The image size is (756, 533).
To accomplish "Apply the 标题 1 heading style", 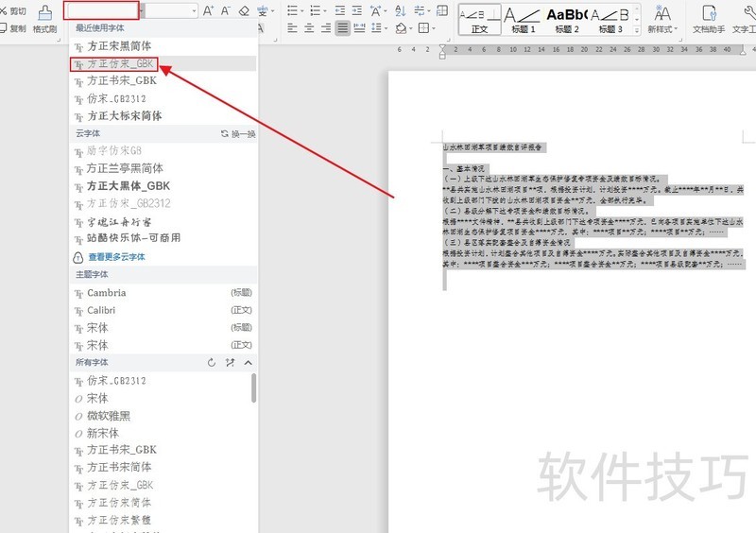I will click(524, 20).
